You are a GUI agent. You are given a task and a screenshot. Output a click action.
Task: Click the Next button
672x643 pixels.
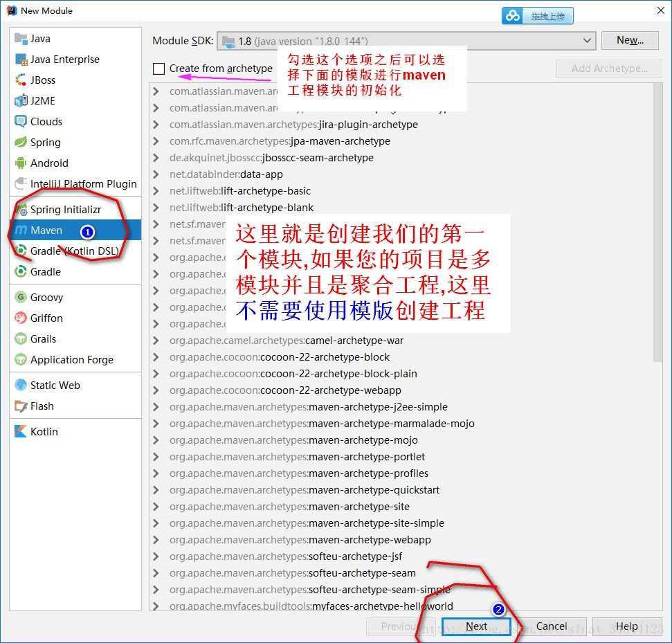pyautogui.click(x=476, y=626)
